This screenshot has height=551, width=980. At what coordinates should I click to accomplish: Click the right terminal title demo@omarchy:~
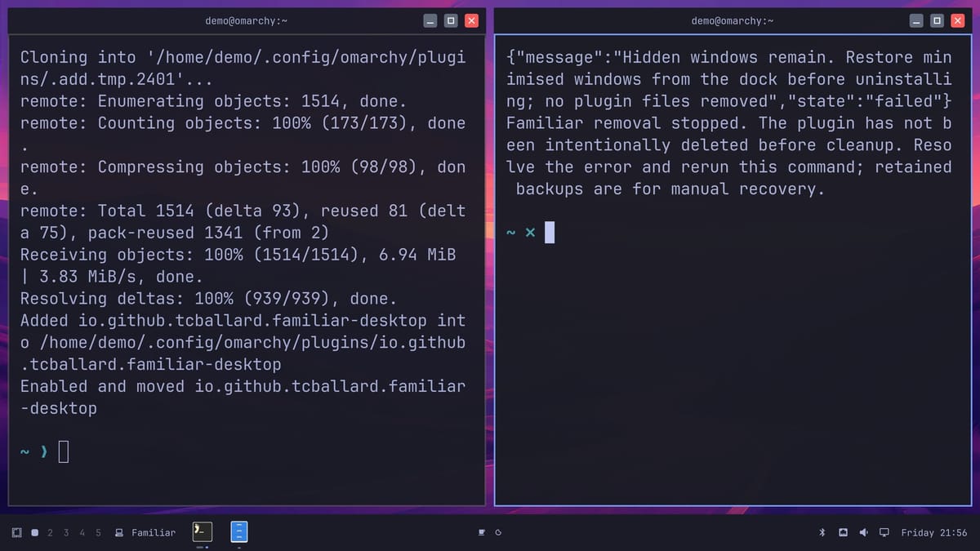(733, 20)
